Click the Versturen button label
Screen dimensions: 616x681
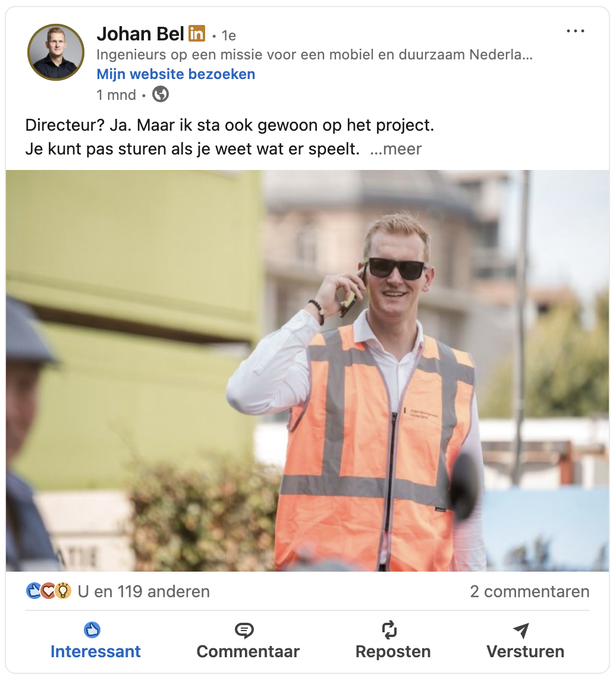pos(525,652)
